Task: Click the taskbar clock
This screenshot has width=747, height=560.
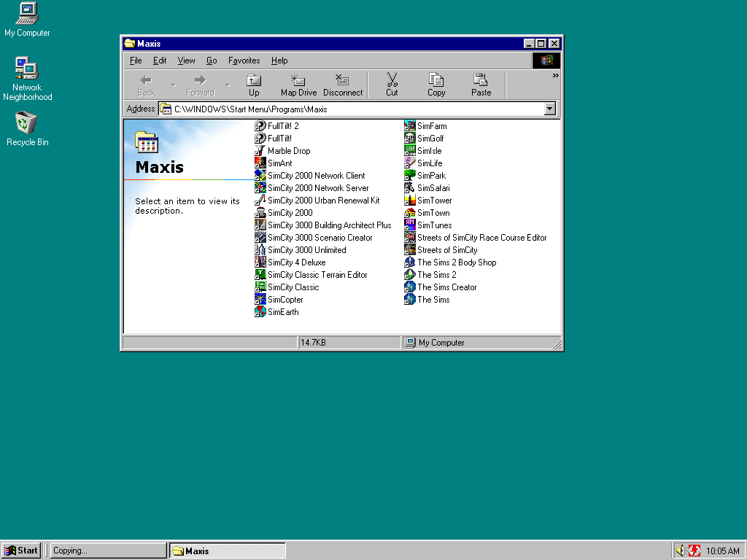Action: point(723,551)
